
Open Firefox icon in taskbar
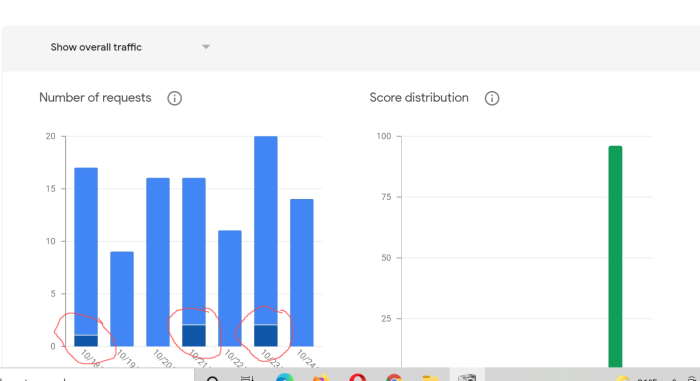[321, 378]
